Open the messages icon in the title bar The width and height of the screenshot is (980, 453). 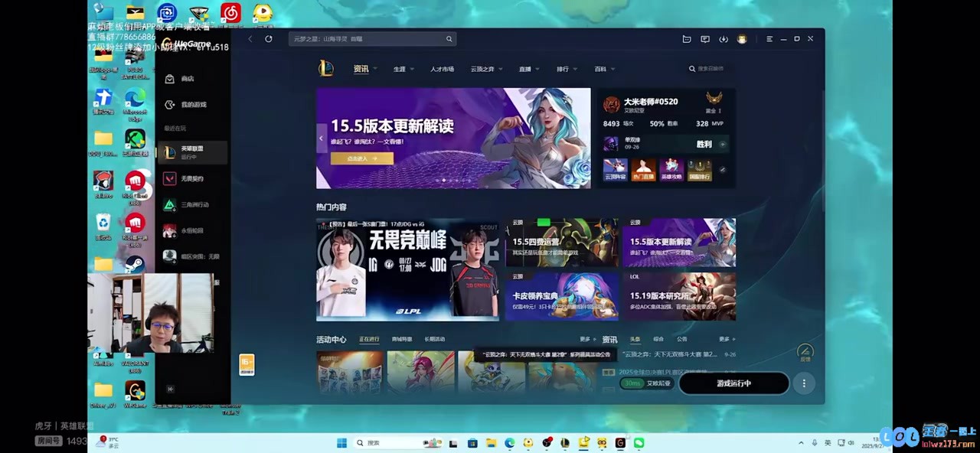point(705,39)
